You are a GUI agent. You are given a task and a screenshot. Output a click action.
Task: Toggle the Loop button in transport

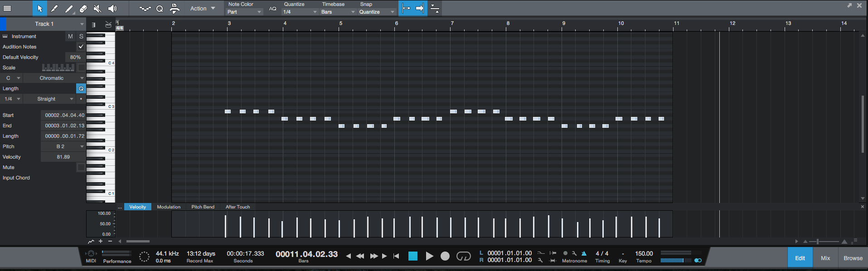coord(463,256)
